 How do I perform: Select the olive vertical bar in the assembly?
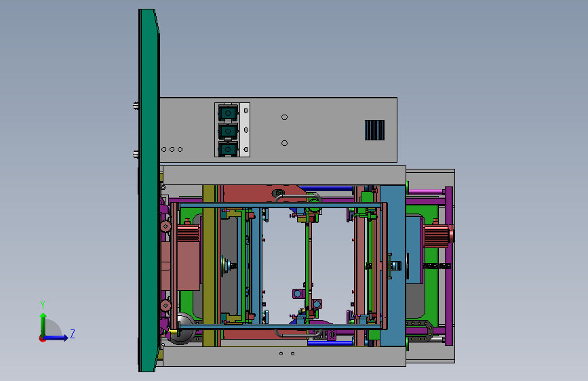[x=210, y=266]
